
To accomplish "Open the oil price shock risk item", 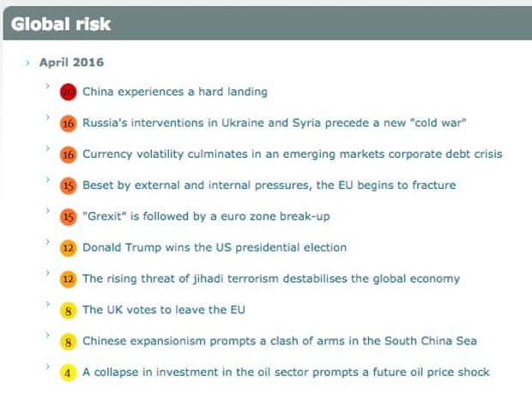I will click(x=286, y=372).
